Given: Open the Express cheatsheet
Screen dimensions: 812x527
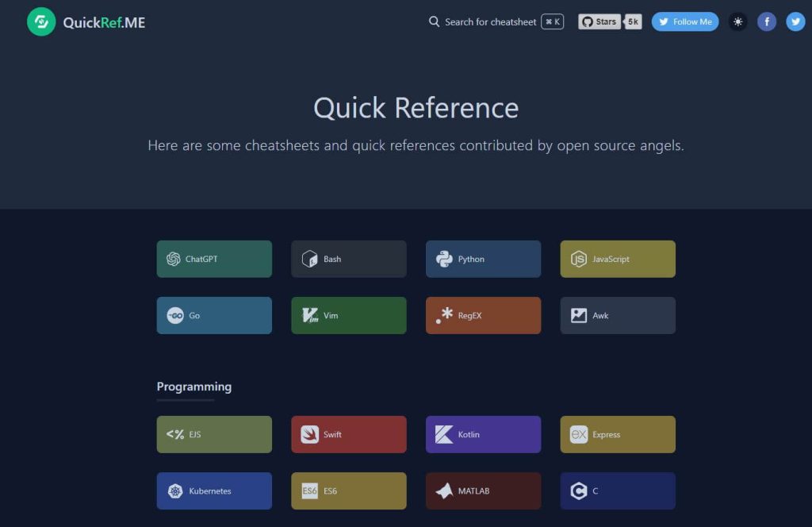Looking at the screenshot, I should click(617, 434).
